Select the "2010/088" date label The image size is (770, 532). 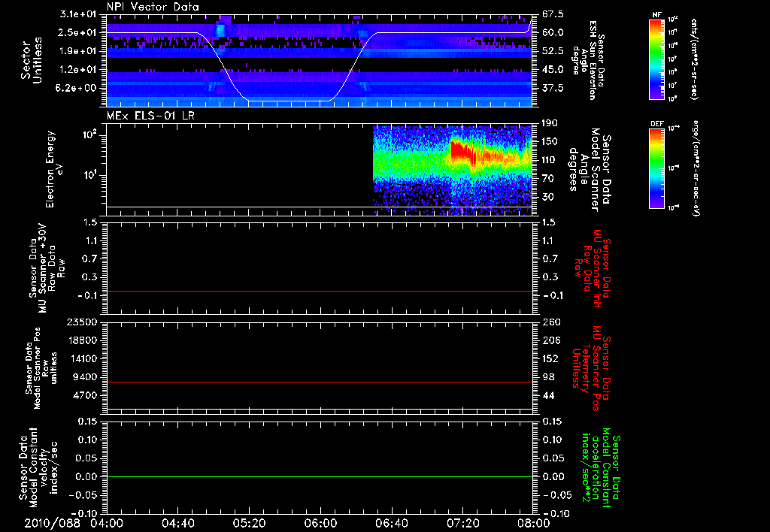[53, 523]
